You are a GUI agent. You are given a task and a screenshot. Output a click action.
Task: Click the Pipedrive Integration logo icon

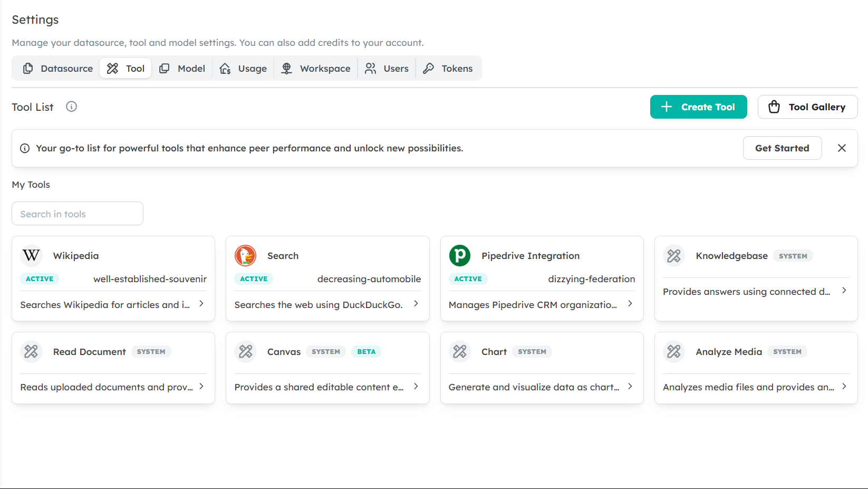click(459, 256)
